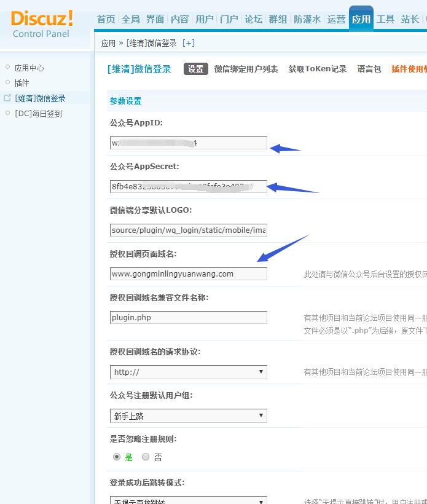427x504 pixels.
Task: Switch to 微信绑定用户列表 sub-tab
Action: click(x=246, y=69)
